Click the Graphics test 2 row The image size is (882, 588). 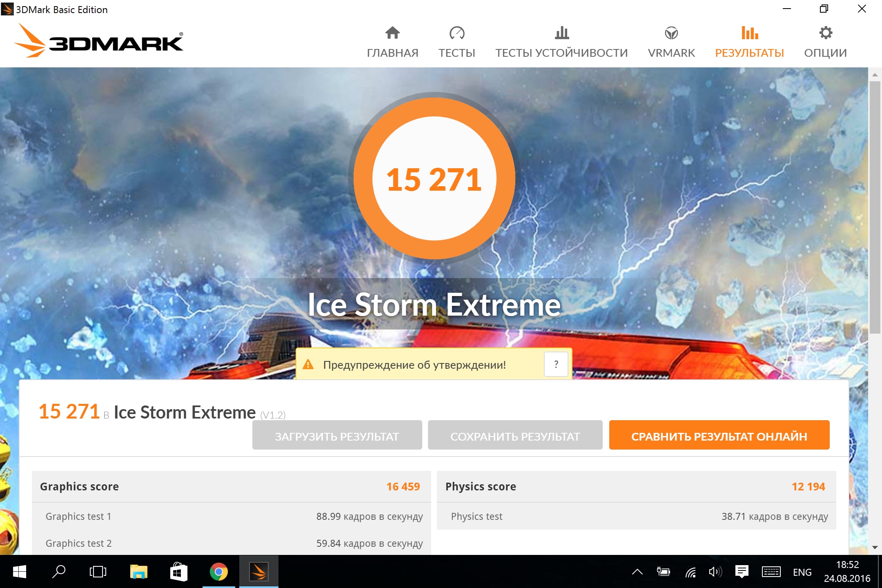pos(232,543)
